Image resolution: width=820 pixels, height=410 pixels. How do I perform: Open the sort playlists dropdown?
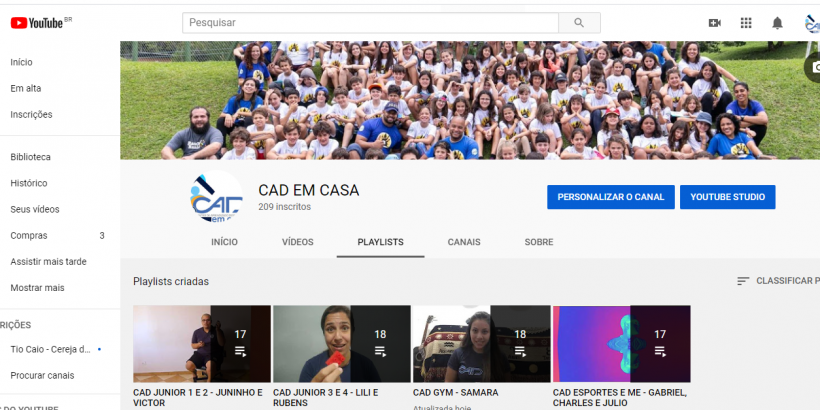coord(778,281)
